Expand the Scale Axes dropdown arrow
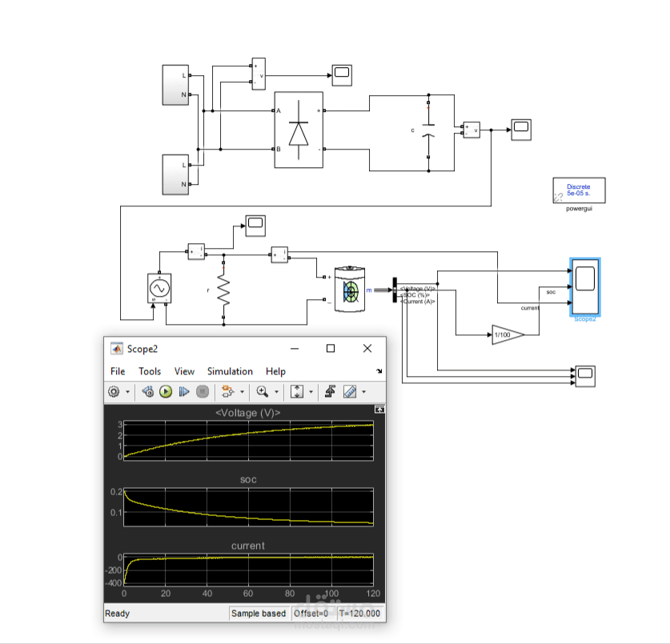 click(311, 392)
